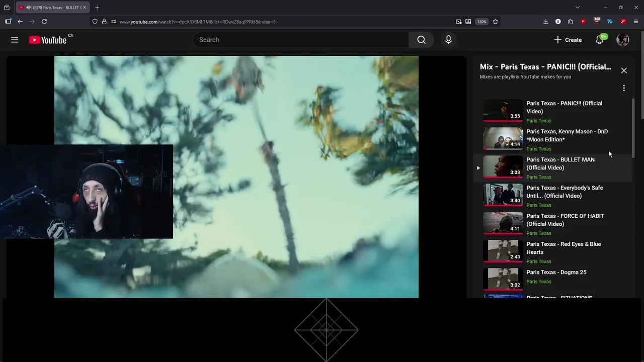Viewport: 644px width, 362px height.
Task: Click the search magnifier button
Action: click(422, 40)
